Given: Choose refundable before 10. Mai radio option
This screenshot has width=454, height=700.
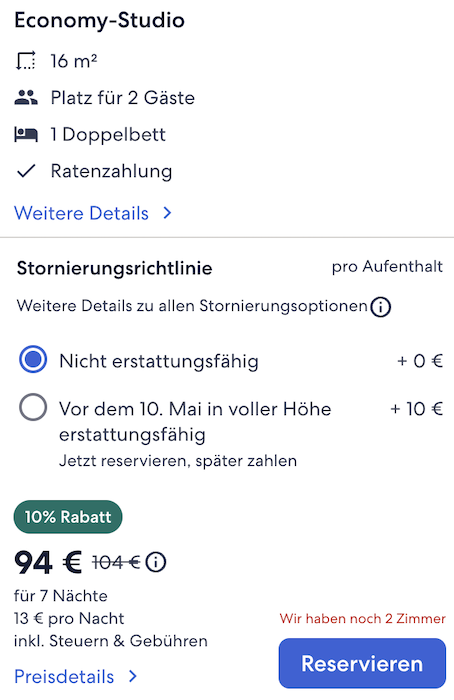Looking at the screenshot, I should tap(33, 407).
